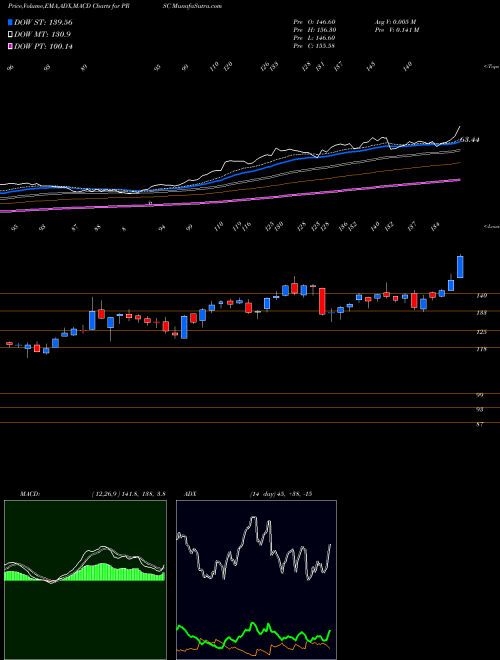
Task: Click the blue DOW ST legend swatch
Action: tap(10, 22)
